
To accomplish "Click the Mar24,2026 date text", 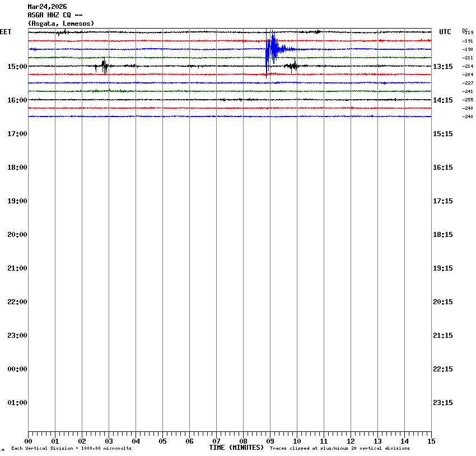I will coord(47,7).
